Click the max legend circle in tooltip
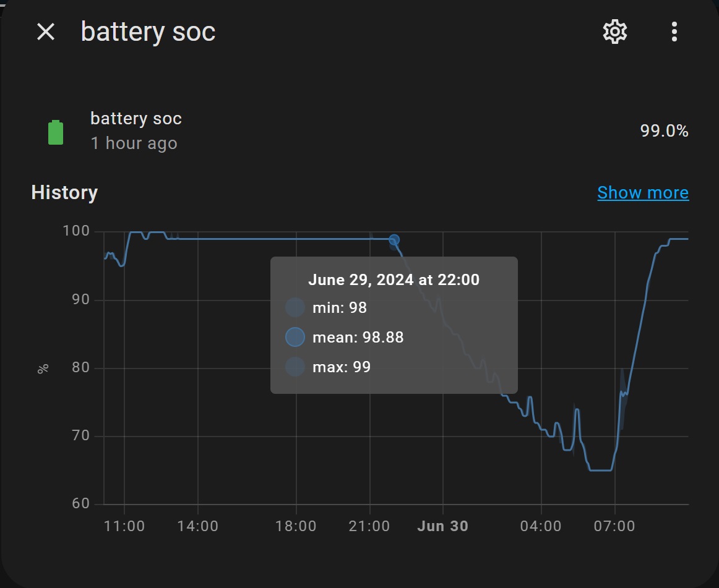Screen dimensions: 719x588 (295, 367)
